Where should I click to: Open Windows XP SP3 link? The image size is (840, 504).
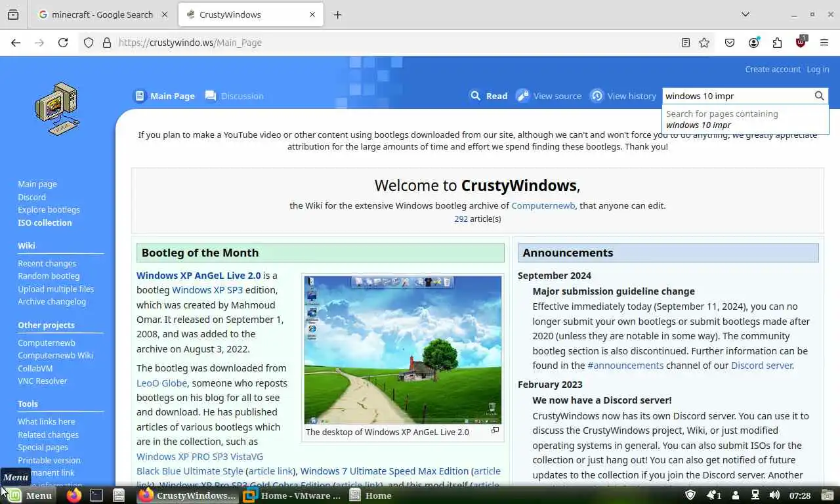pyautogui.click(x=207, y=289)
